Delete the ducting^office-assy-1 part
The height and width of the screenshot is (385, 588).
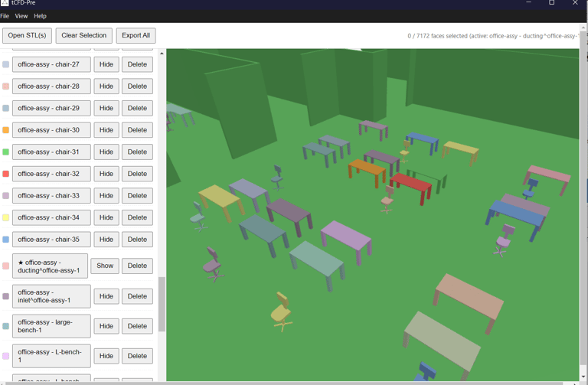point(137,266)
